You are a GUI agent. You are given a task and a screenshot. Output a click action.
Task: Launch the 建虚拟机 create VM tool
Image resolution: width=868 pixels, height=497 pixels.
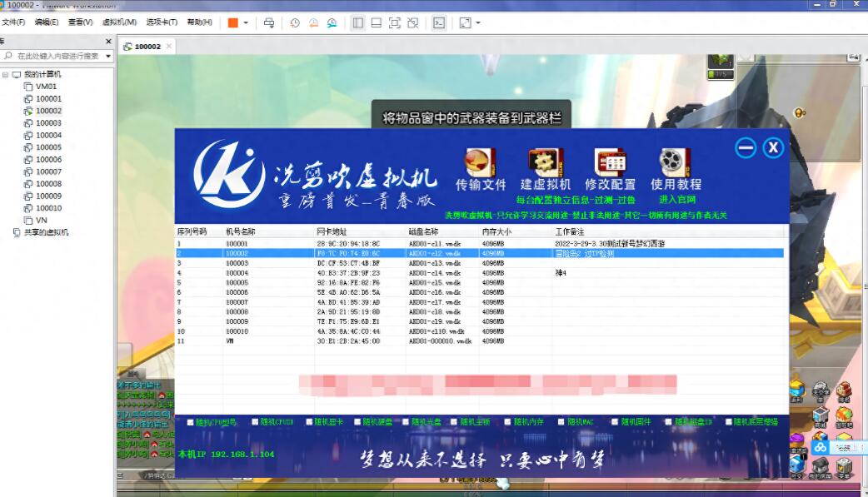pos(546,169)
